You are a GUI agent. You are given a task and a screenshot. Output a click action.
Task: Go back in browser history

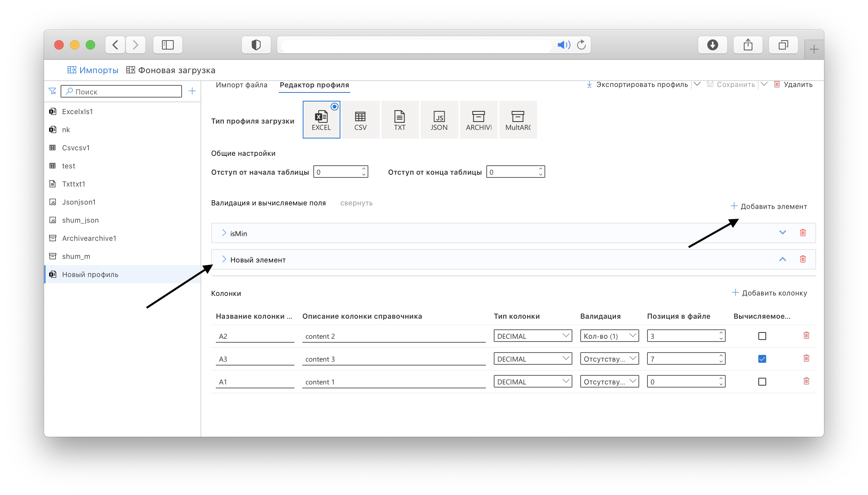coord(115,45)
